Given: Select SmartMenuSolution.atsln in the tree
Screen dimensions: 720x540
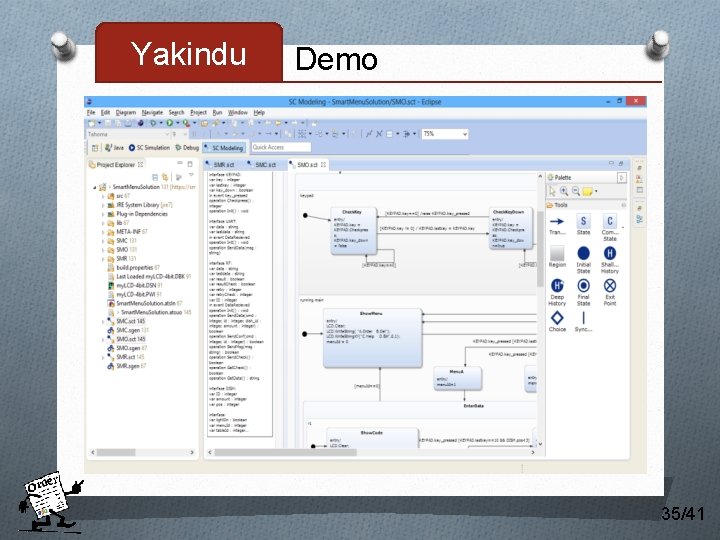Looking at the screenshot, I should [x=145, y=304].
